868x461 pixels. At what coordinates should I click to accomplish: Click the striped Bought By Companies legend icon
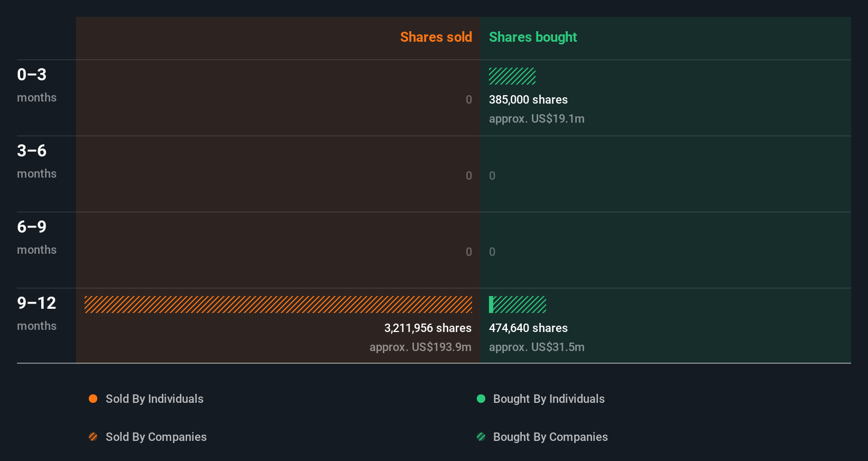pyautogui.click(x=481, y=437)
